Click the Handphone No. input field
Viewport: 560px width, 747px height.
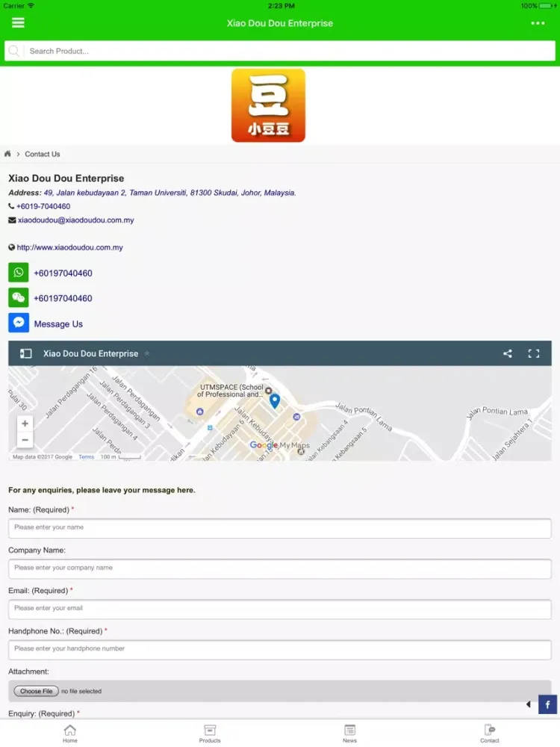point(279,650)
